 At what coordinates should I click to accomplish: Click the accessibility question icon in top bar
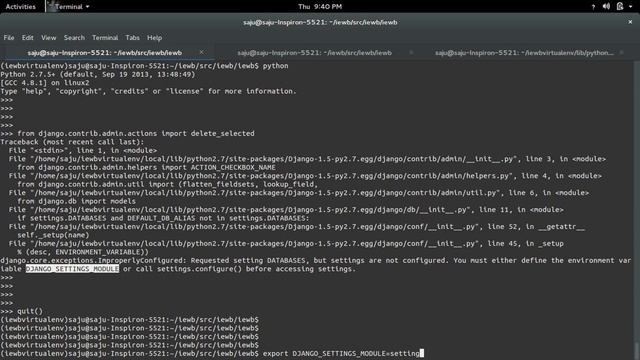(x=593, y=7)
